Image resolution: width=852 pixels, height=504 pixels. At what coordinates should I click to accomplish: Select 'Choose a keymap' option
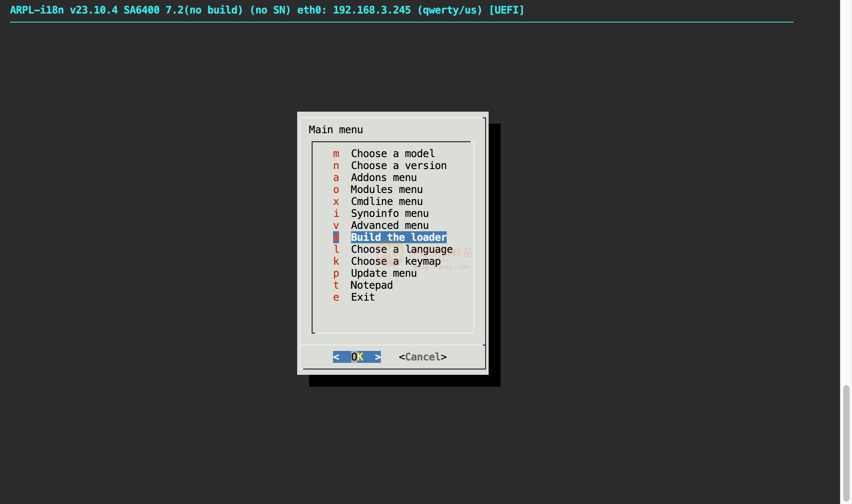pyautogui.click(x=395, y=261)
